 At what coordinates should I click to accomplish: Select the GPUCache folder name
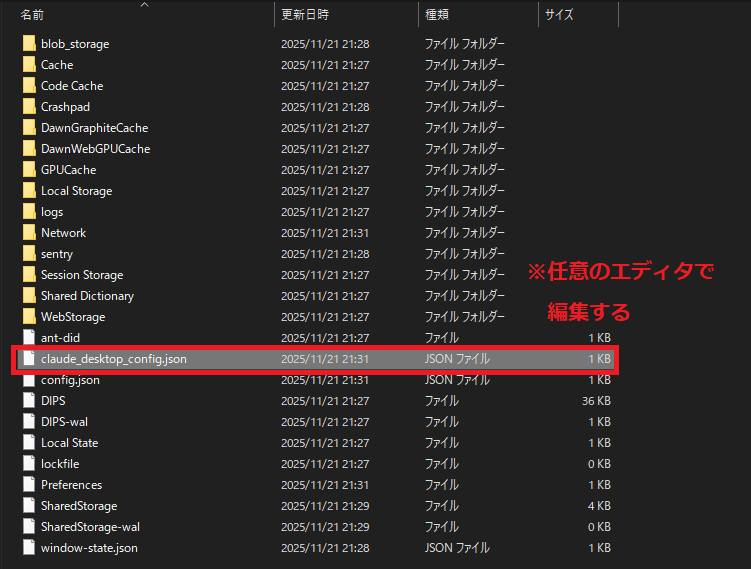(x=68, y=170)
